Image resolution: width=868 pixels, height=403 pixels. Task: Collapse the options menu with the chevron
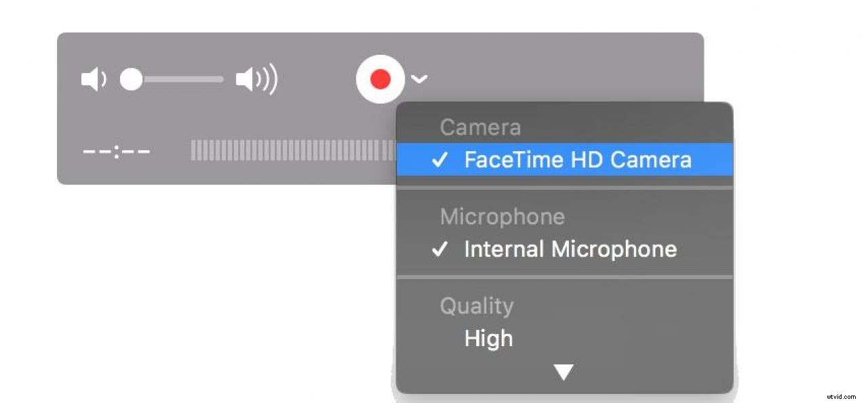419,79
